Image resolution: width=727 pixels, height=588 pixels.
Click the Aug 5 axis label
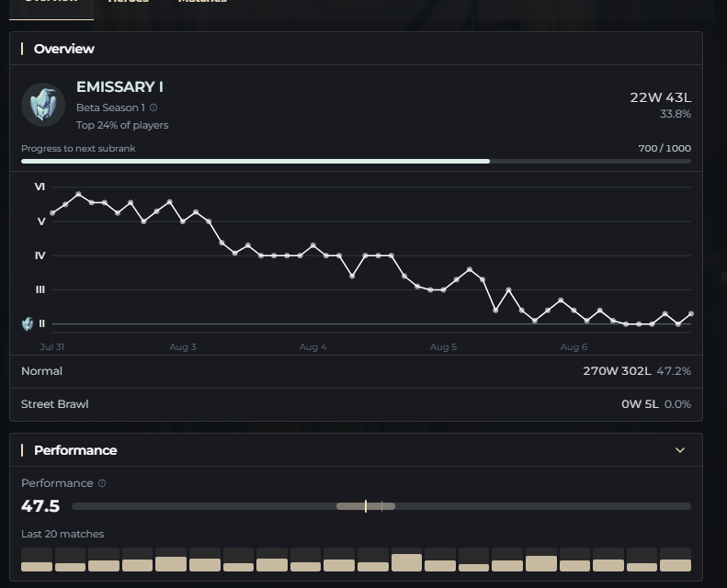(x=443, y=346)
